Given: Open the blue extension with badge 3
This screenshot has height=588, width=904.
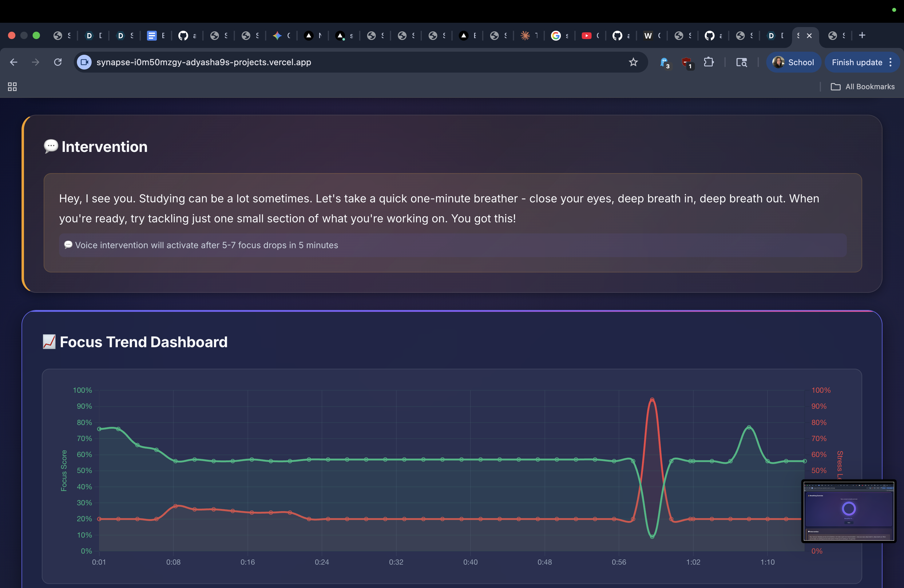Looking at the screenshot, I should [664, 62].
